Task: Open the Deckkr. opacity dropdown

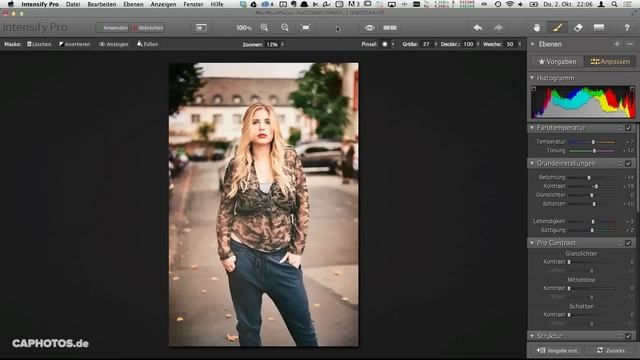Action: pyautogui.click(x=478, y=44)
